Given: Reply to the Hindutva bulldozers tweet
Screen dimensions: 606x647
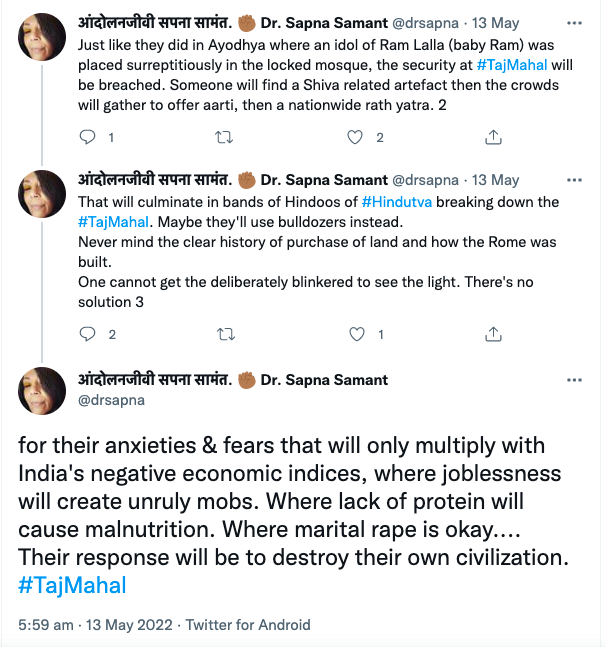Looking at the screenshot, I should pos(87,334).
